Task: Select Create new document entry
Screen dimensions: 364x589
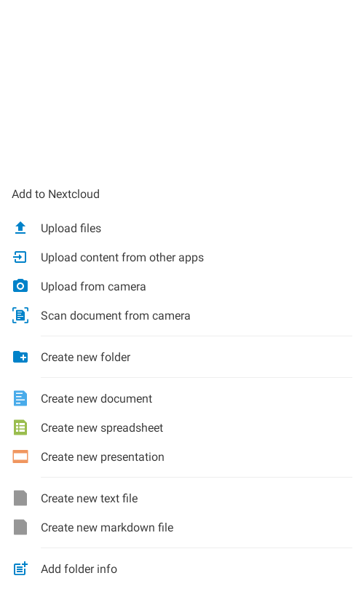Action: (182, 398)
